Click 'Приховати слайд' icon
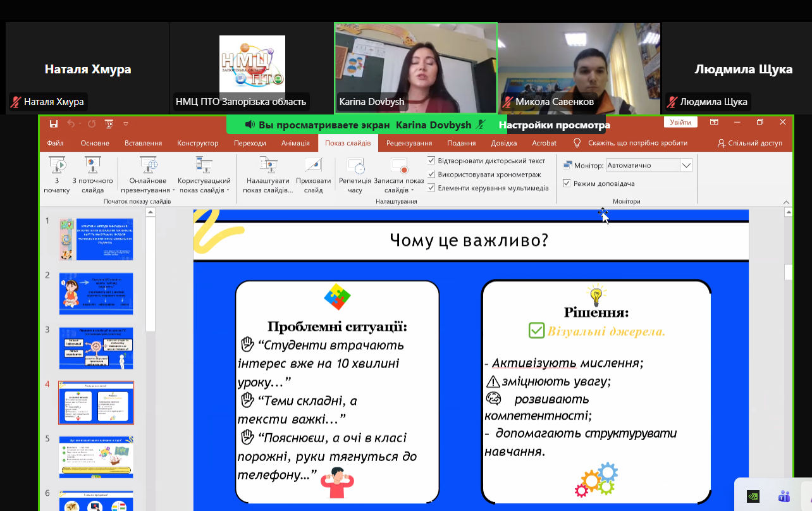 [x=313, y=166]
